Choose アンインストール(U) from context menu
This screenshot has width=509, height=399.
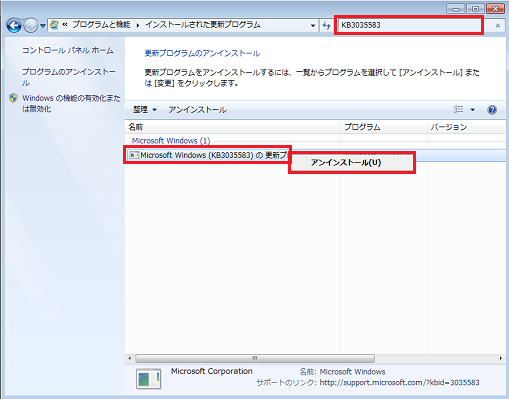pos(352,163)
